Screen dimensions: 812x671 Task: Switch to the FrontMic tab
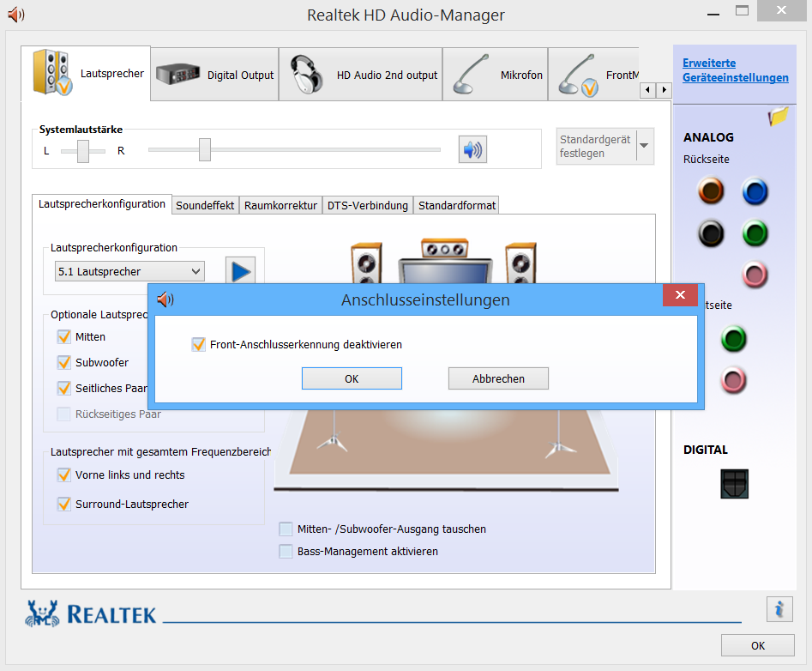coord(593,75)
